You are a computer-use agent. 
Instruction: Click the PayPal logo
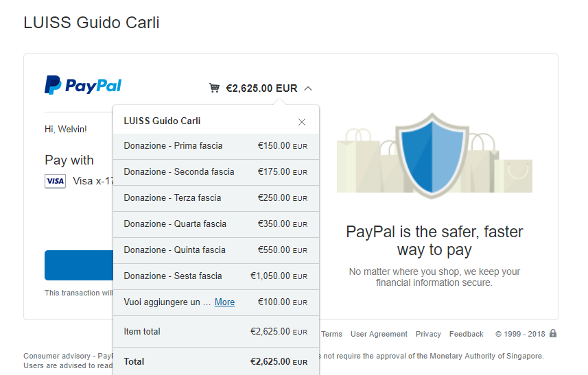83,85
